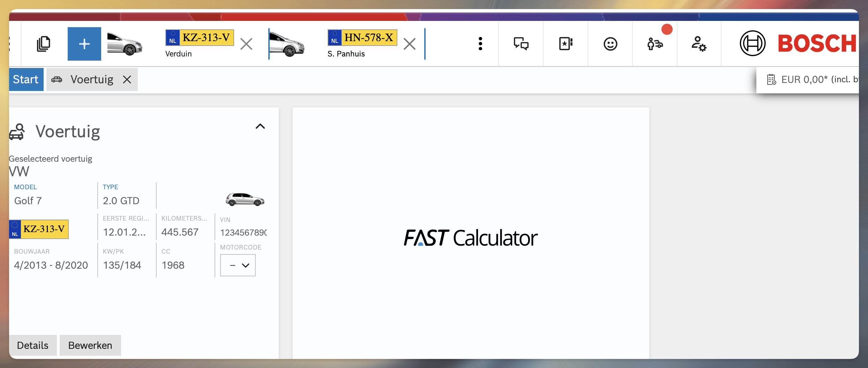Open user settings gear icon
The width and height of the screenshot is (868, 368).
[x=699, y=44]
